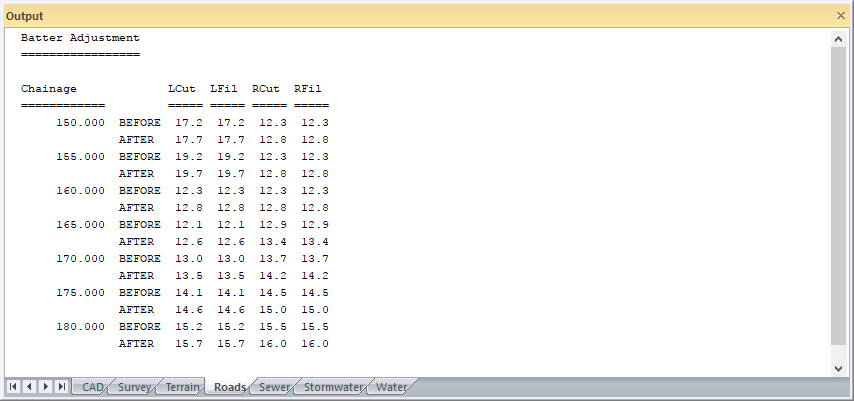Switch to the CAD tab
854x401 pixels.
click(x=92, y=387)
